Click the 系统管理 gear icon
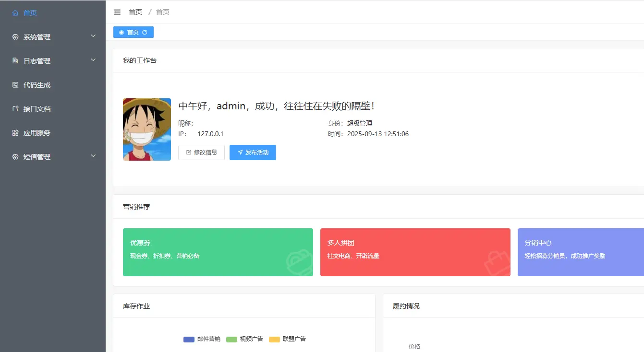This screenshot has height=352, width=644. click(x=15, y=37)
